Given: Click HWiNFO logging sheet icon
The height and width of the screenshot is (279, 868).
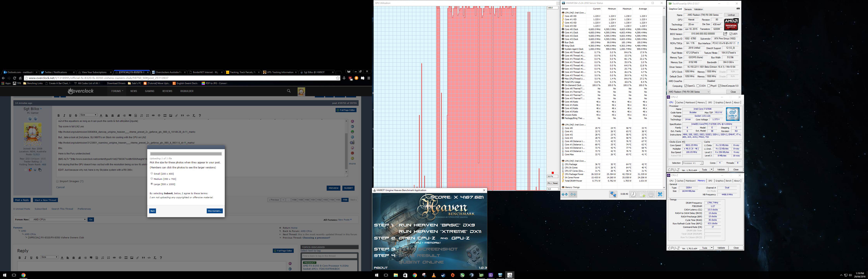Looking at the screenshot, I should tap(642, 194).
